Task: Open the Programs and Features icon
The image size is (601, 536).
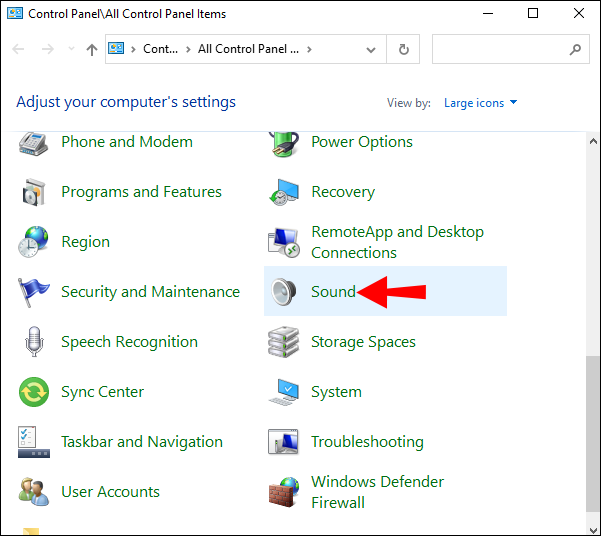Action: pos(33,192)
